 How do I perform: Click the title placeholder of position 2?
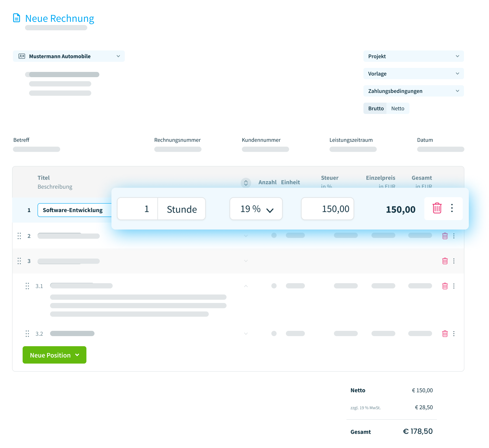coord(69,236)
